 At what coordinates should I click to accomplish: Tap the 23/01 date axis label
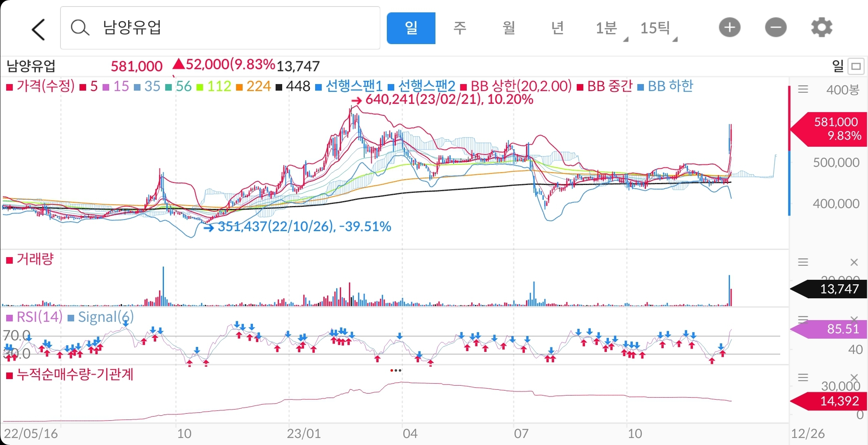304,433
